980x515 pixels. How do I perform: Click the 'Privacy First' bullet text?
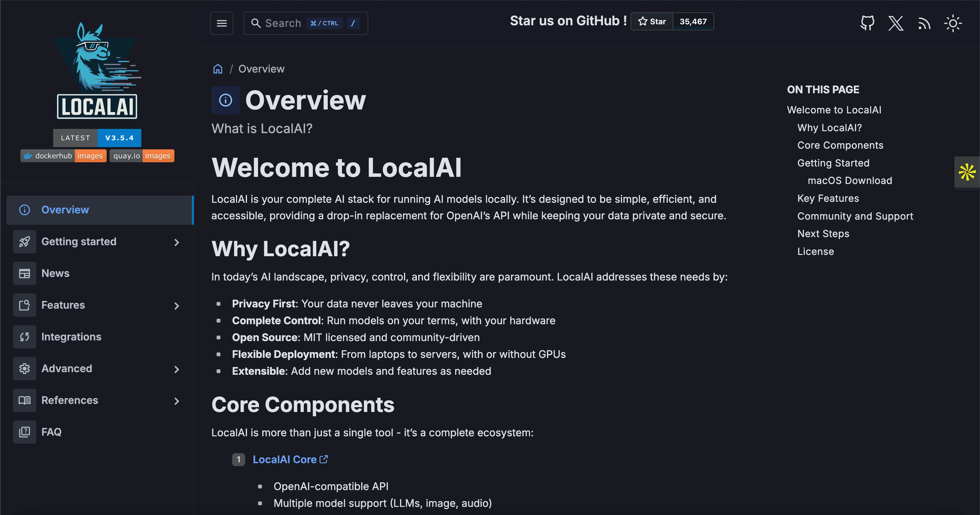tap(357, 304)
